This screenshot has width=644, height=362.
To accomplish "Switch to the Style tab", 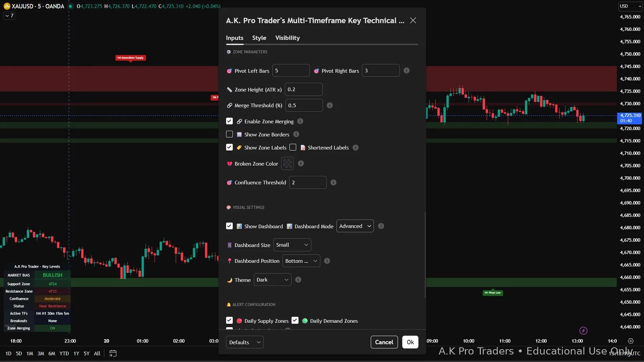I will pos(259,38).
